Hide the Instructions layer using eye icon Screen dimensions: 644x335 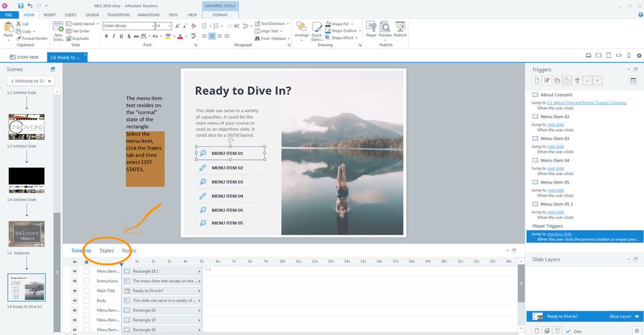[x=75, y=281]
